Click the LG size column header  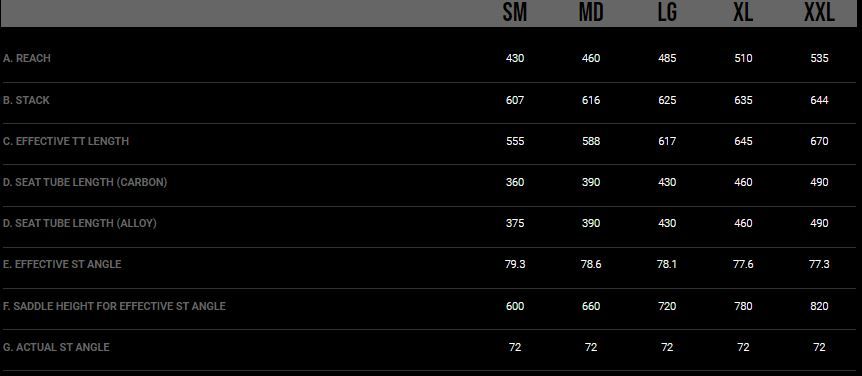[667, 13]
